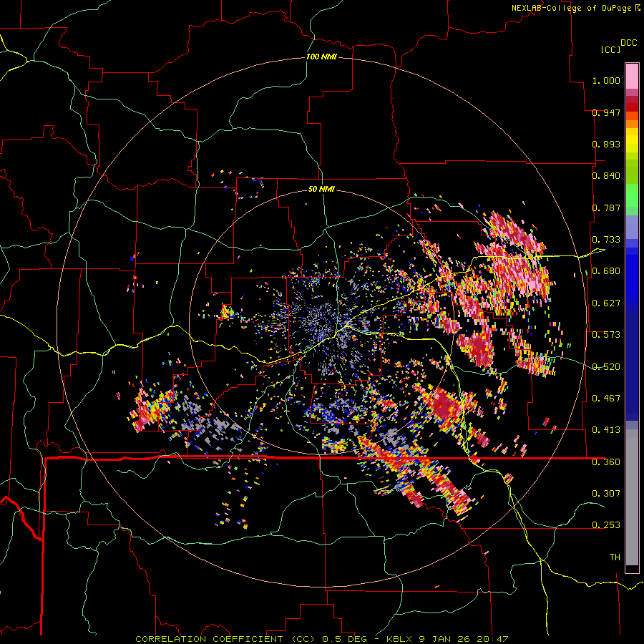Click the 0.573 scale value

click(x=606, y=335)
